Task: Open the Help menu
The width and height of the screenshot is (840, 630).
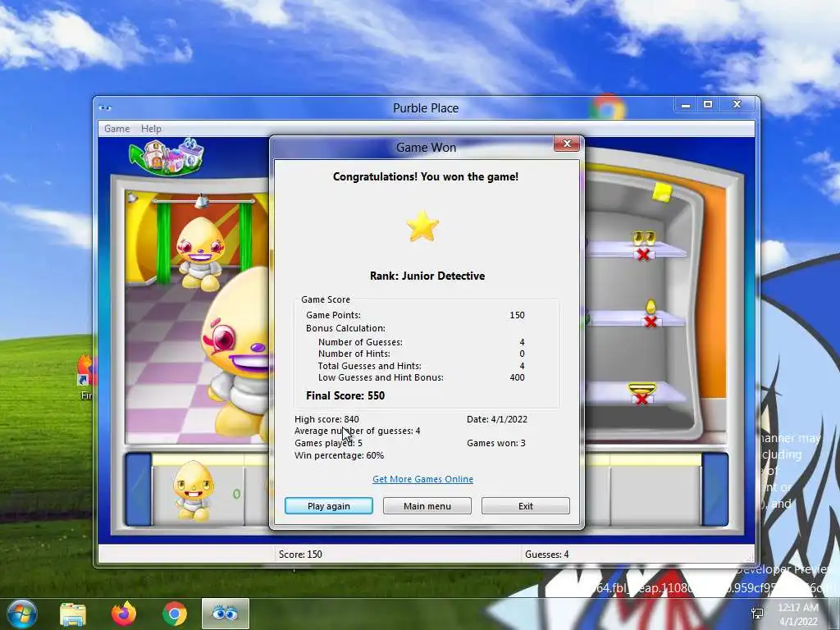Action: (151, 129)
